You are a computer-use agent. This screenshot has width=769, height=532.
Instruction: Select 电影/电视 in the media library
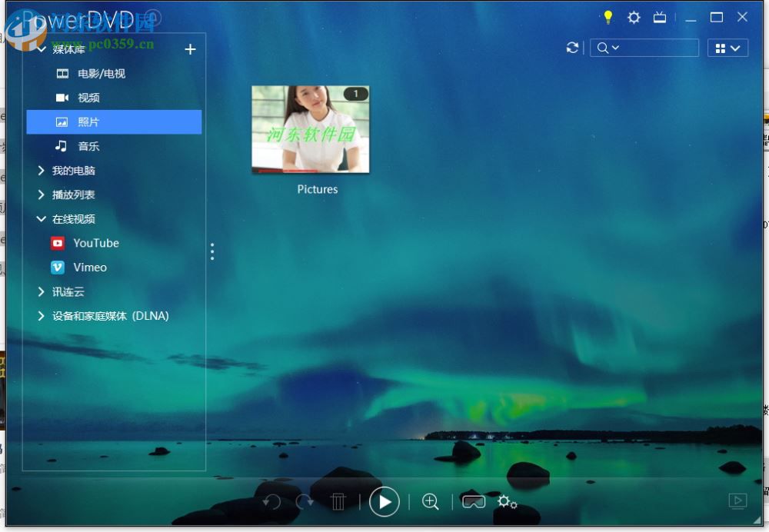coord(101,74)
